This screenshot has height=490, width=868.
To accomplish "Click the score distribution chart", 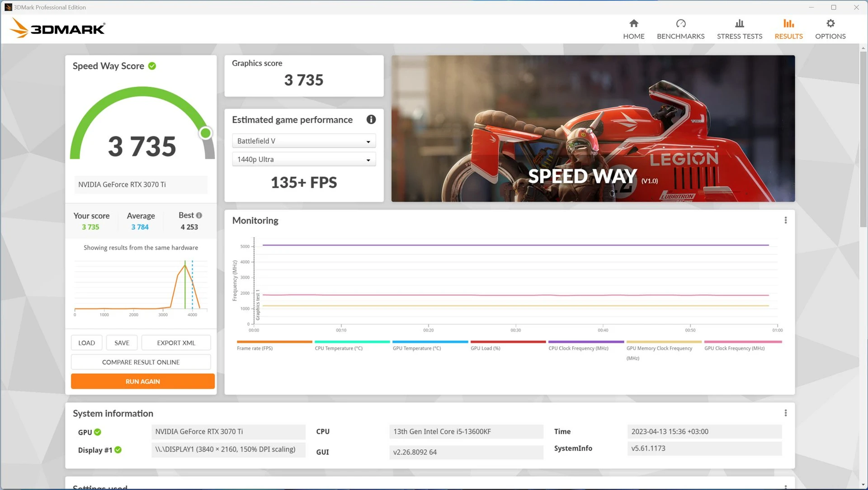I will pyautogui.click(x=141, y=288).
